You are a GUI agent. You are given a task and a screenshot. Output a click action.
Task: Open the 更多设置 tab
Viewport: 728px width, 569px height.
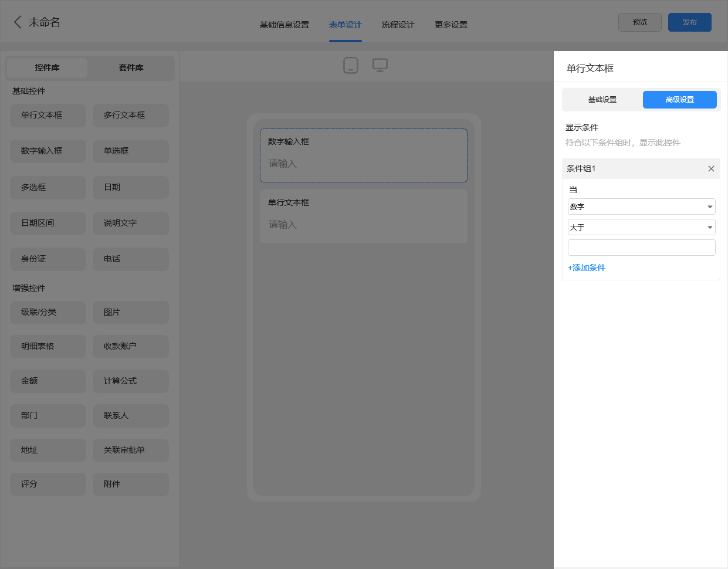coord(451,25)
